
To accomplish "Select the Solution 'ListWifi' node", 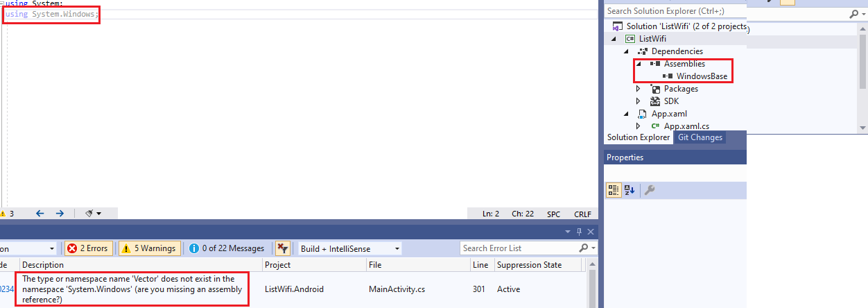I will (x=686, y=26).
